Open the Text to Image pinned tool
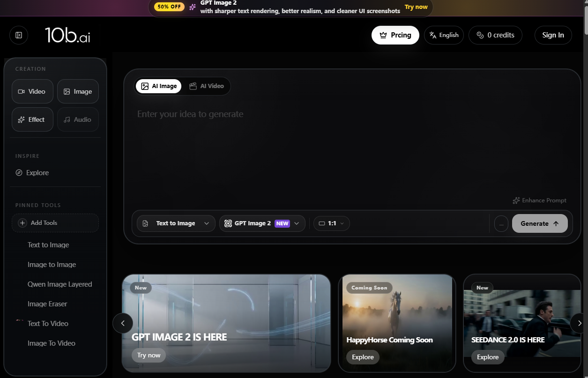 [48, 245]
